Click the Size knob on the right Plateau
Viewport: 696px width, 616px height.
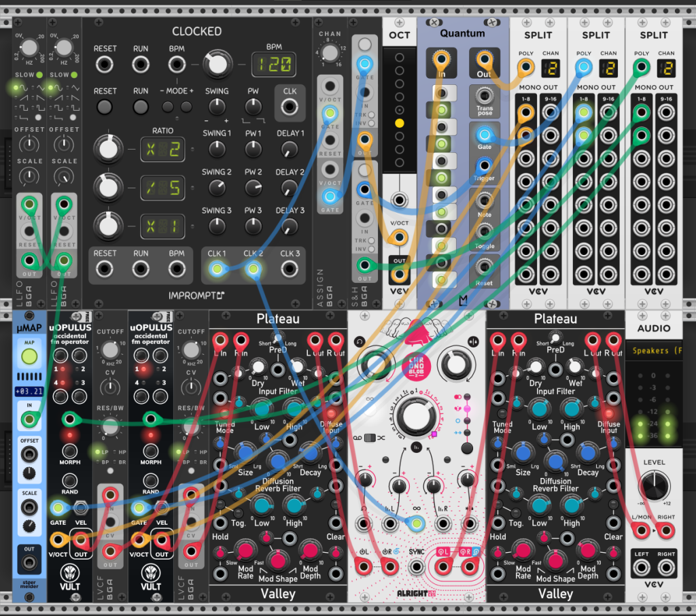pos(523,453)
